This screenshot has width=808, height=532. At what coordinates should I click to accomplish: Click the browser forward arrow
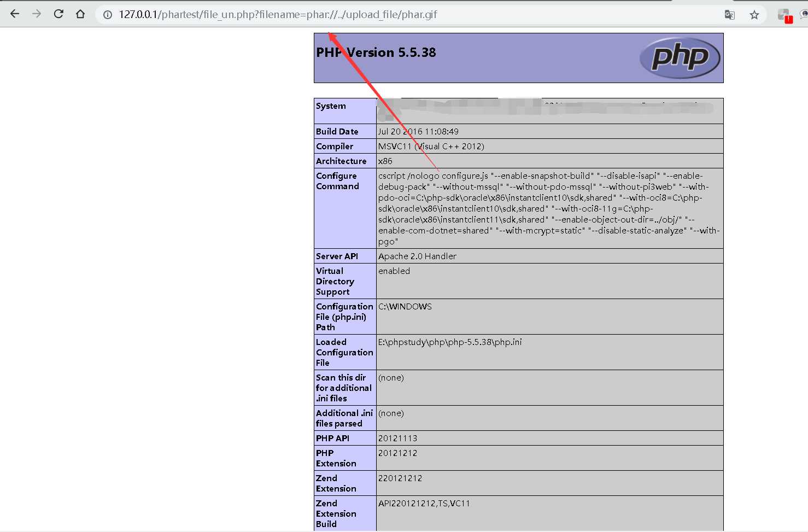point(37,14)
